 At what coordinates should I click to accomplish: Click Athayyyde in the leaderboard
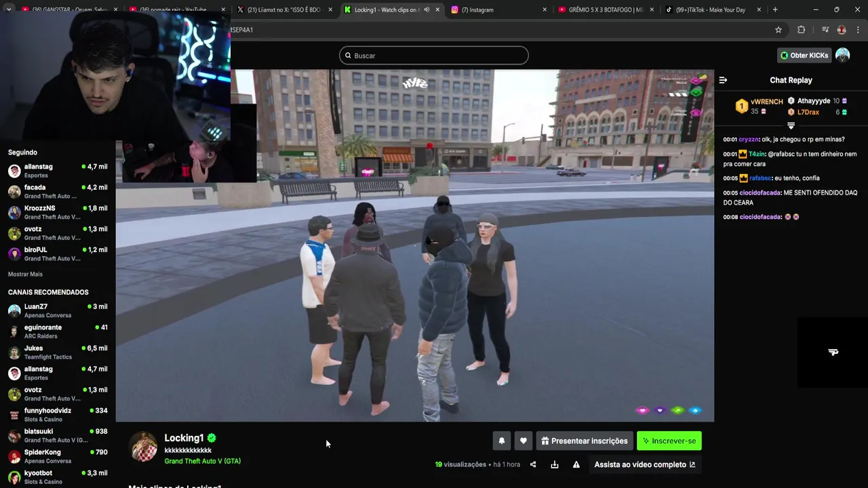tap(814, 101)
